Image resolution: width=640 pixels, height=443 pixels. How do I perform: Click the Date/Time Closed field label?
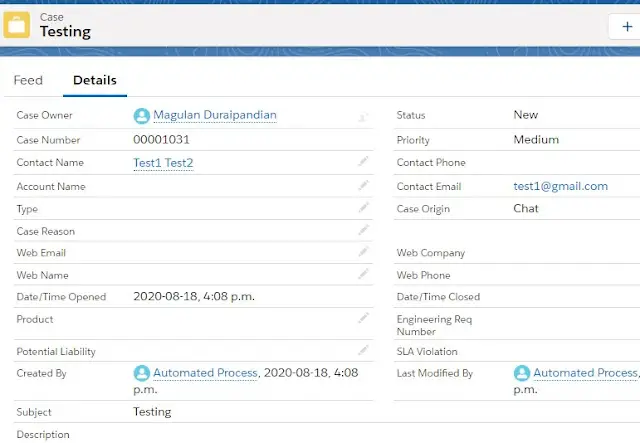coord(438,297)
